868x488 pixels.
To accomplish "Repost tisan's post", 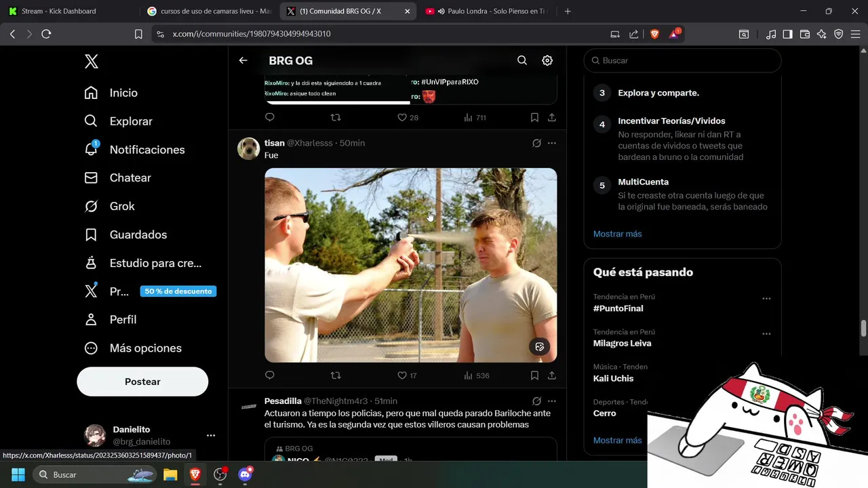I will click(335, 375).
